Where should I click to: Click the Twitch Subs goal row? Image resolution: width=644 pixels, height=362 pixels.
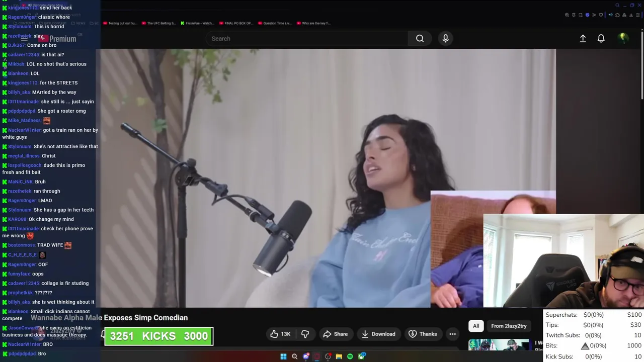point(594,335)
